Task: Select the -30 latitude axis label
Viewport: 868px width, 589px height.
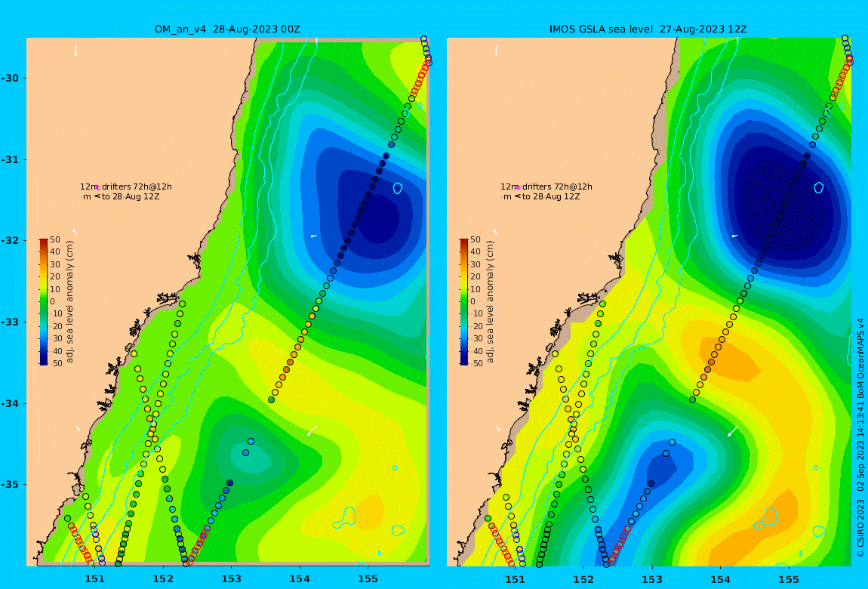Action: pos(9,78)
